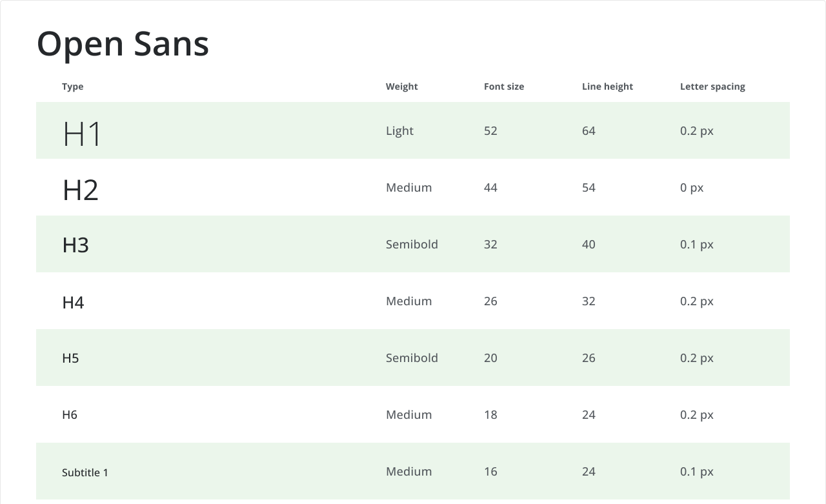Click the Font size column header
Image resolution: width=826 pixels, height=504 pixels.
[x=504, y=86]
